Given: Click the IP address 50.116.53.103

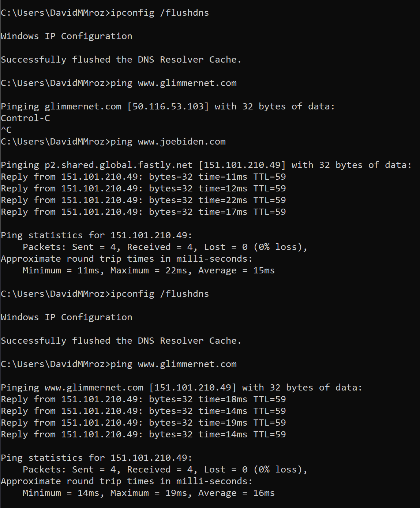Looking at the screenshot, I should coord(168,107).
